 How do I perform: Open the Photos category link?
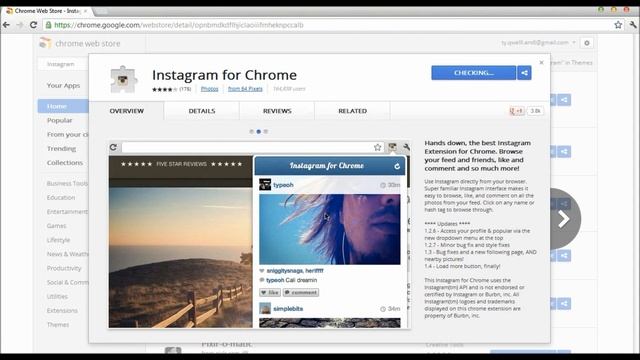209,89
